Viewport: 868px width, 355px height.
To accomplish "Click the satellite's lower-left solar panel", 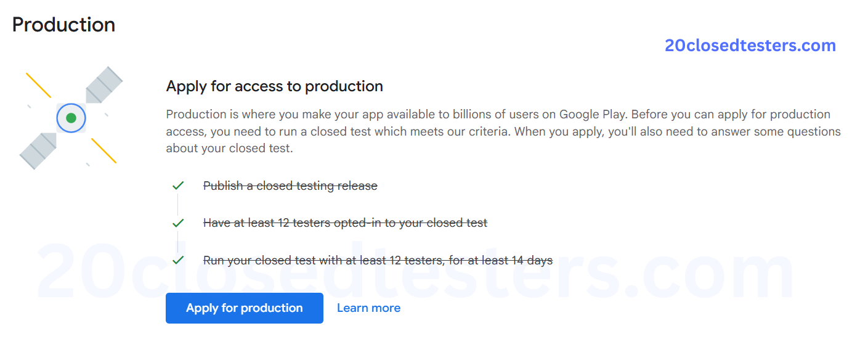I will click(x=38, y=150).
